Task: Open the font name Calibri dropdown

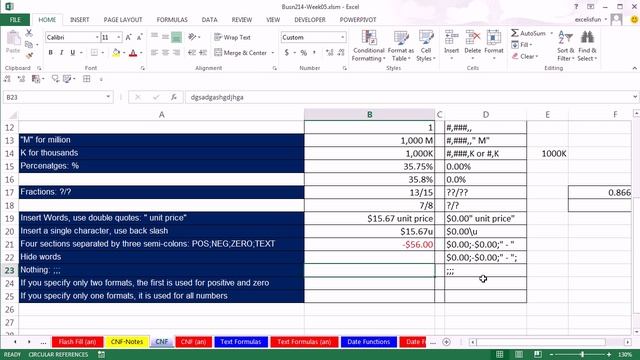Action: [97, 37]
